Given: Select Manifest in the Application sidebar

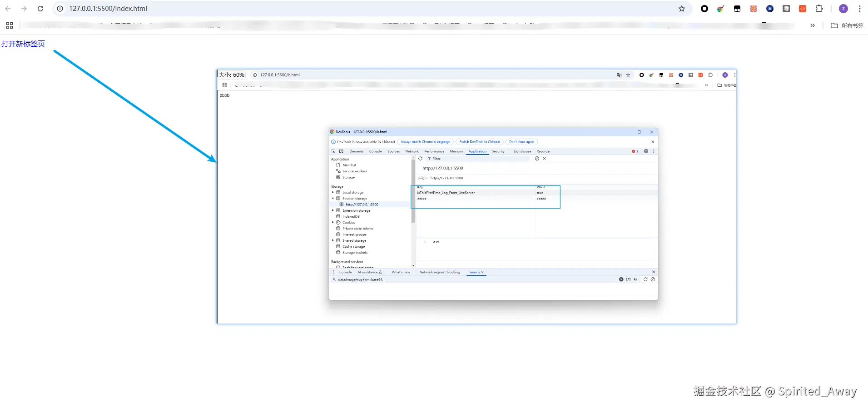Looking at the screenshot, I should [x=349, y=165].
